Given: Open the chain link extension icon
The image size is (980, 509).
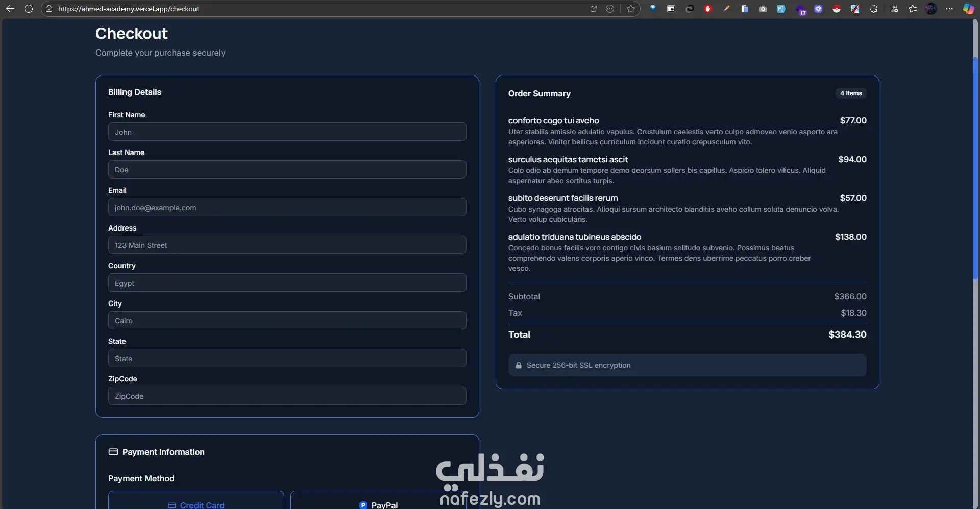Looking at the screenshot, I should (690, 9).
